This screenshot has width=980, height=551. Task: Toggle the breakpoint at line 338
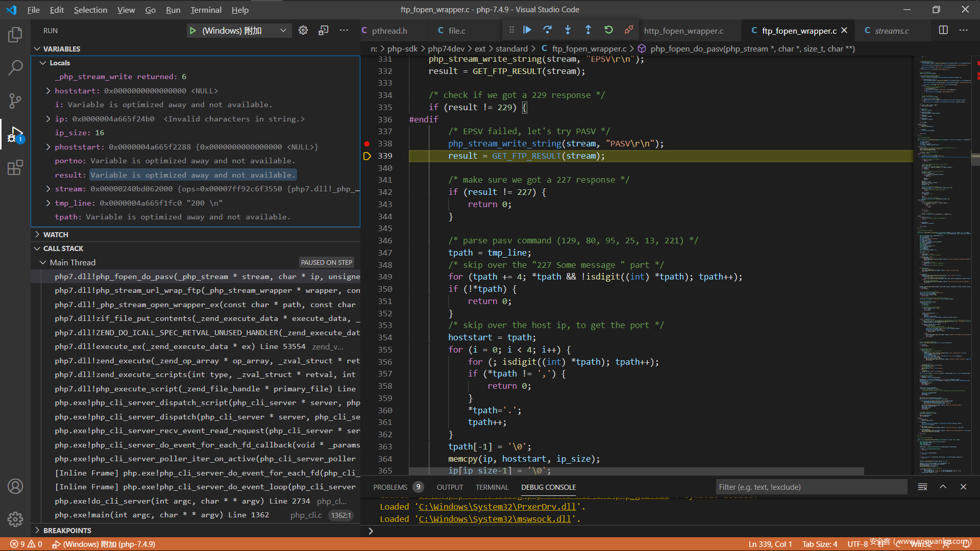tap(367, 144)
